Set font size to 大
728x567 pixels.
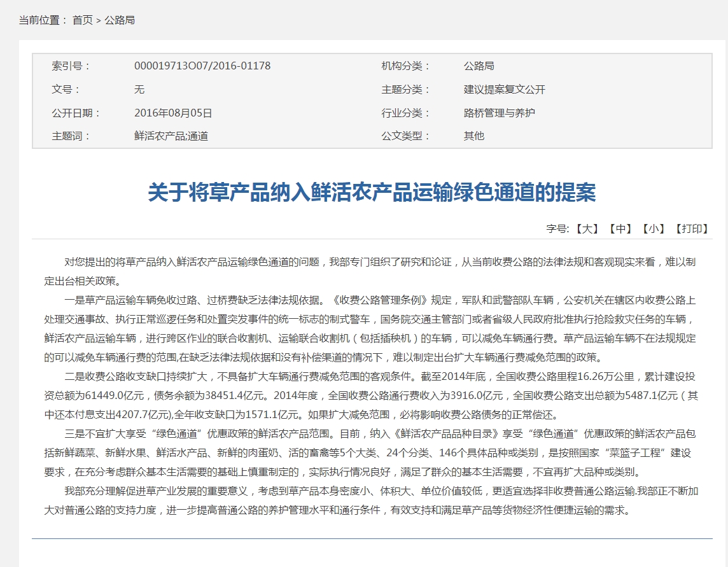click(587, 229)
